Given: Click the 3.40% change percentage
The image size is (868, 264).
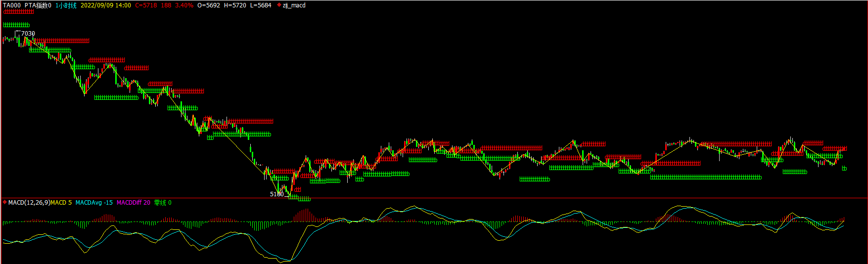Looking at the screenshot, I should [184, 5].
